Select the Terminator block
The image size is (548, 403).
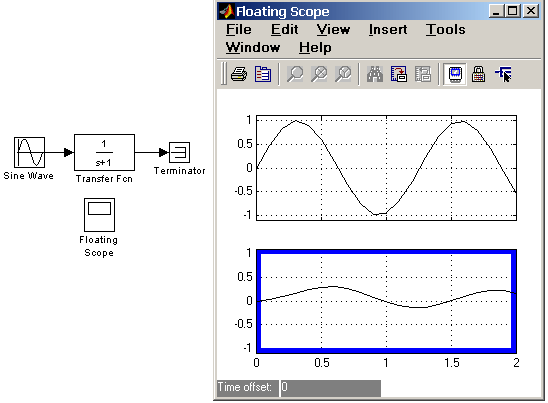point(179,152)
